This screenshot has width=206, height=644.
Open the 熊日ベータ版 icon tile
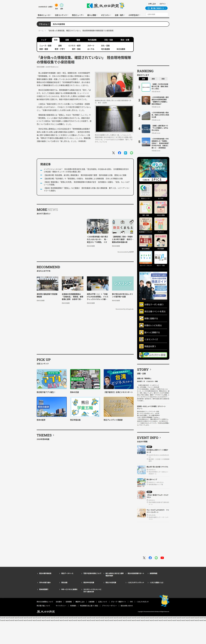pyautogui.click(x=161, y=257)
